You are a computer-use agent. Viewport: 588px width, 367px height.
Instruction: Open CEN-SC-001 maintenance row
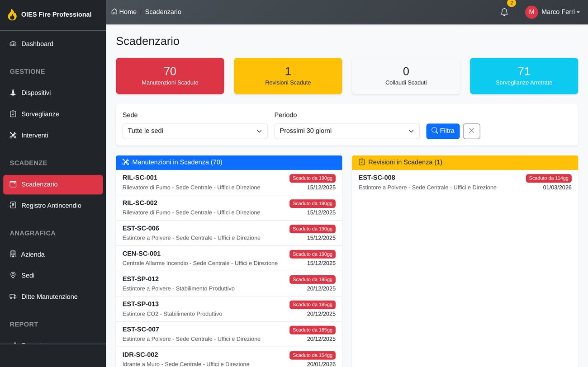point(229,259)
